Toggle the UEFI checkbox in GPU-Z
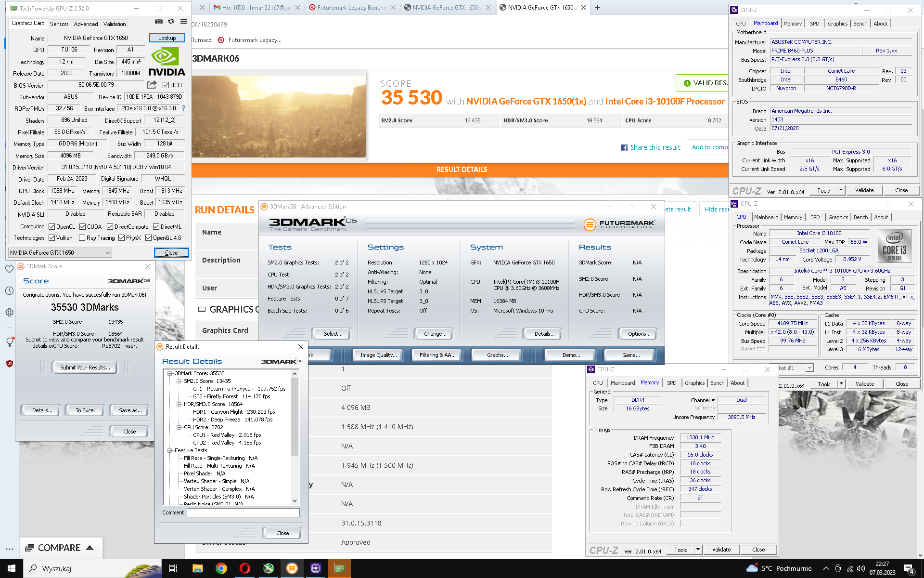The height and width of the screenshot is (578, 924). point(166,85)
